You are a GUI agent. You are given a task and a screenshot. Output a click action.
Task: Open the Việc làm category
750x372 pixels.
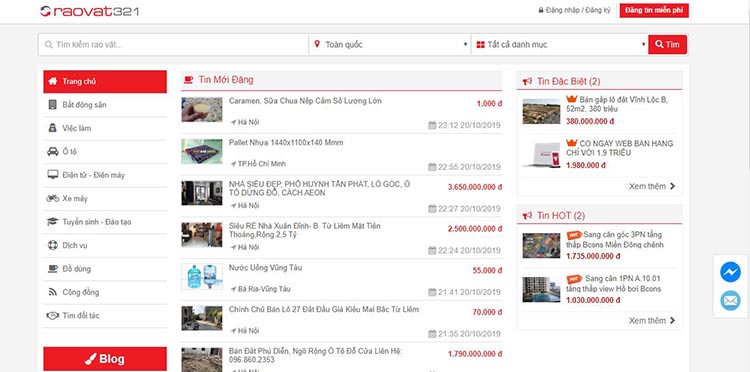[x=105, y=128]
